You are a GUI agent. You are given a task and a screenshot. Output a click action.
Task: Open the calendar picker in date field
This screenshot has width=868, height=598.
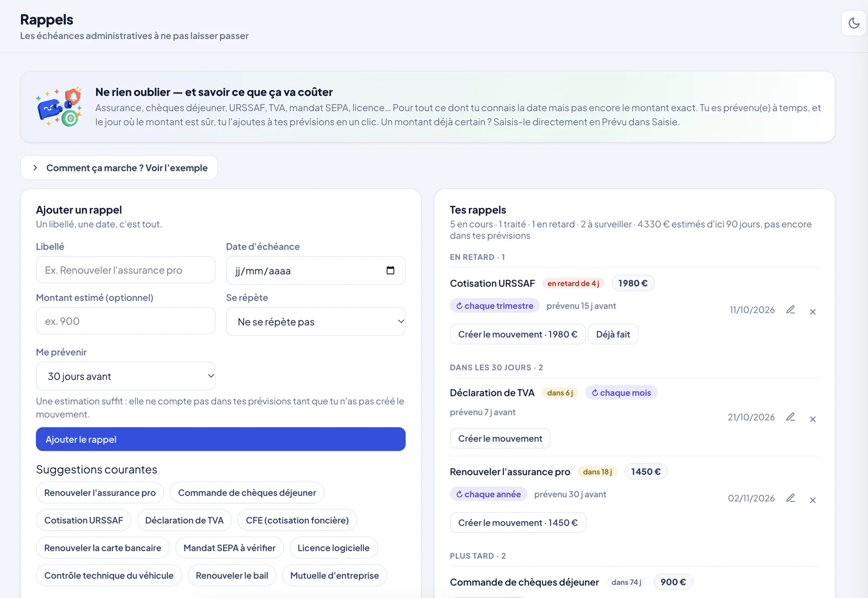tap(390, 271)
